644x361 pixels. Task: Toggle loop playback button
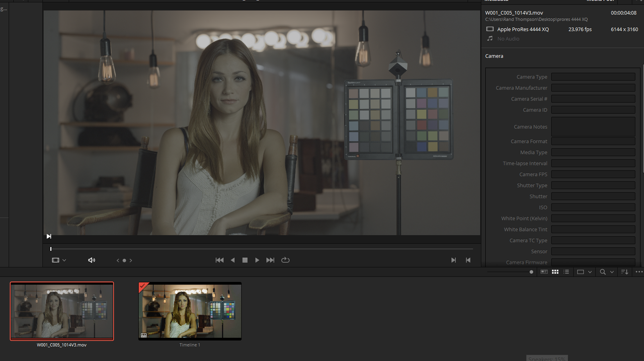pyautogui.click(x=285, y=260)
